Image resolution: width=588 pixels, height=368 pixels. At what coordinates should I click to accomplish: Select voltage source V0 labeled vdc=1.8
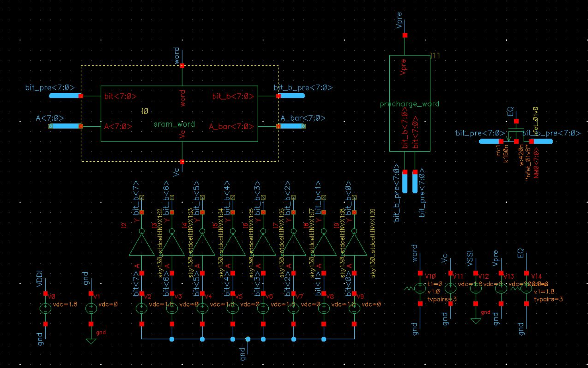click(x=45, y=308)
